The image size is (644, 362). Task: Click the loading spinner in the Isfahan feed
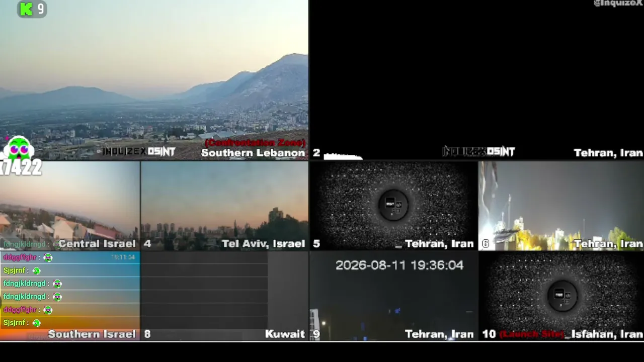[x=562, y=295]
